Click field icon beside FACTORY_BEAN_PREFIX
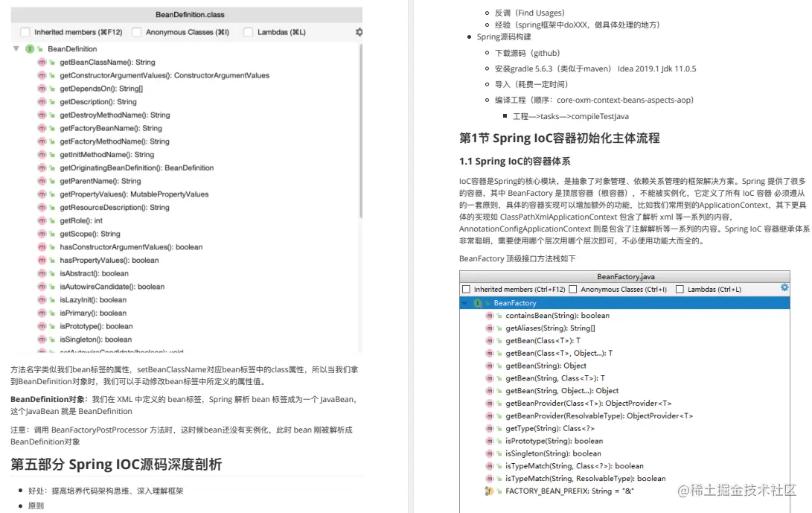This screenshot has width=812, height=513. tap(489, 491)
